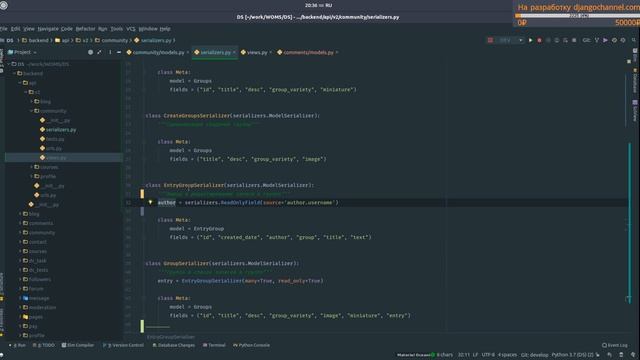Image resolution: width=640 pixels, height=360 pixels.
Task: Open Database Changes tool window
Action: (x=173, y=345)
